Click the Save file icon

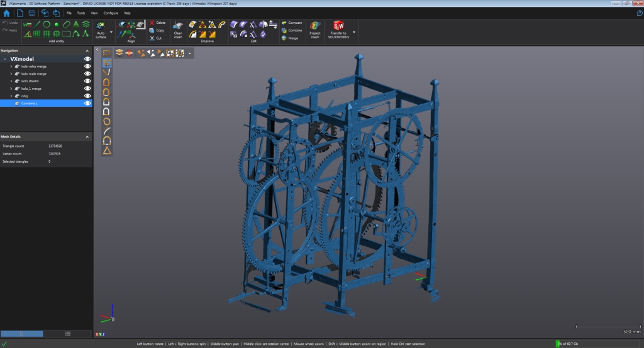[32, 13]
